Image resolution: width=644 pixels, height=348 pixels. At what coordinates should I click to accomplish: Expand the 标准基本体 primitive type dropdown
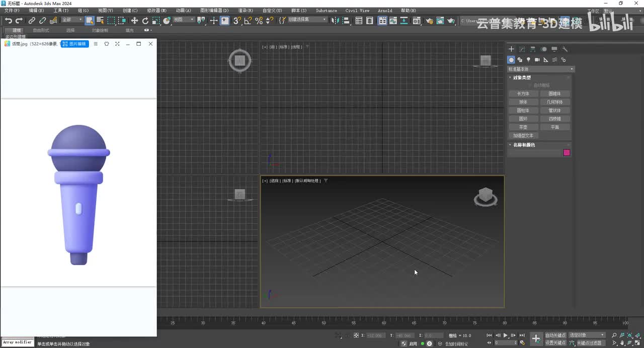coord(540,69)
